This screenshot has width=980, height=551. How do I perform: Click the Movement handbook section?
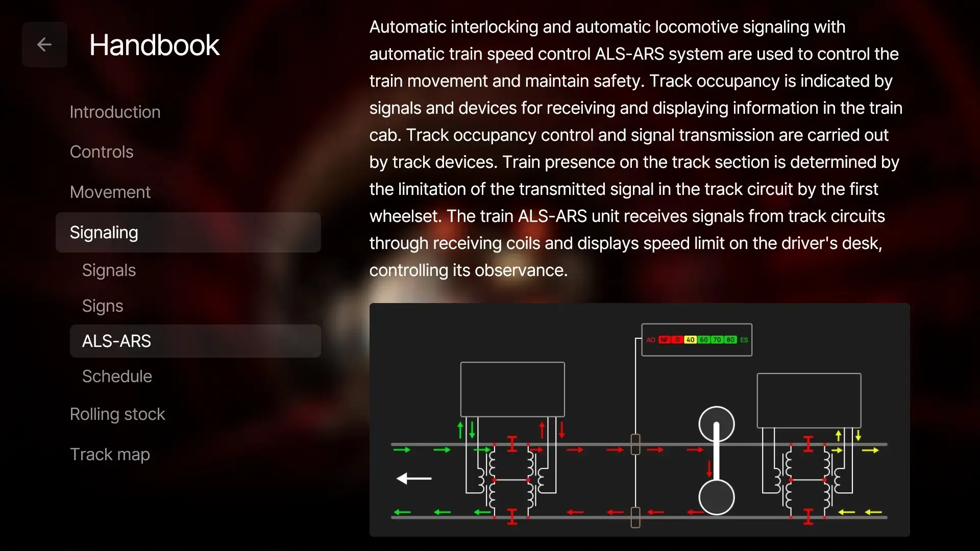[110, 191]
